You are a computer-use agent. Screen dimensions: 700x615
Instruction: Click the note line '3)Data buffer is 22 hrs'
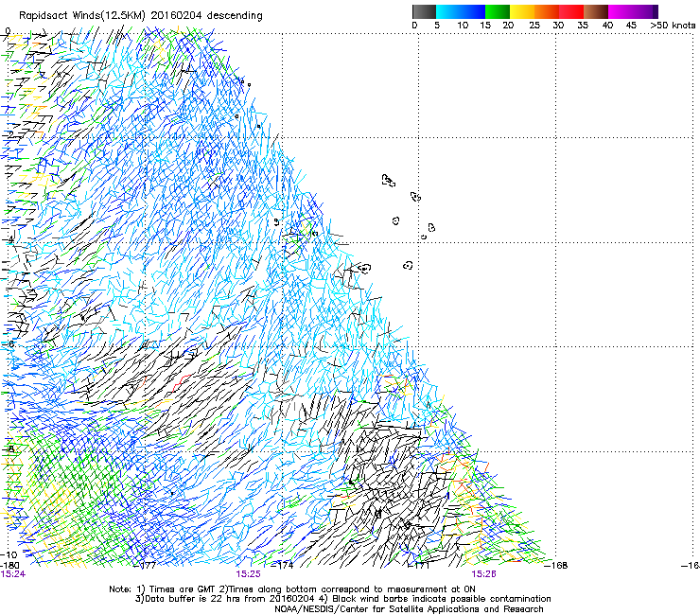pyautogui.click(x=342, y=599)
